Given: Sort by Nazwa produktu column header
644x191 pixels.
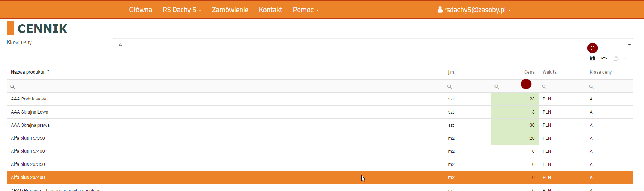Looking at the screenshot, I should (x=28, y=72).
